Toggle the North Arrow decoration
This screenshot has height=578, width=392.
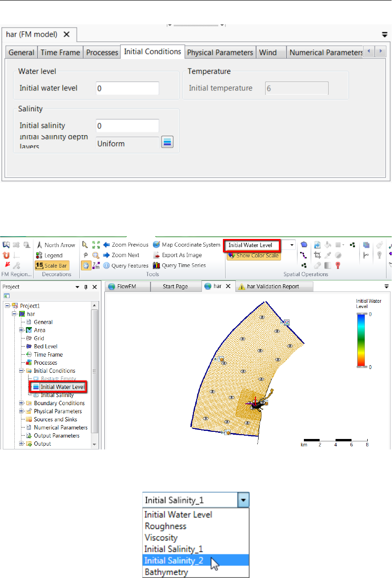pyautogui.click(x=55, y=245)
